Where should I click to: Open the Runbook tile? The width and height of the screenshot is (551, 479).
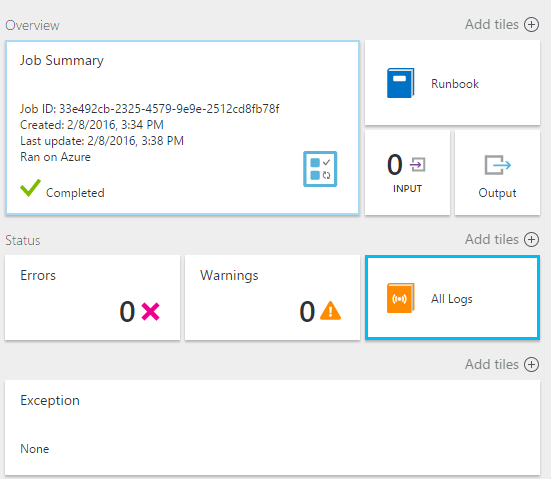pyautogui.click(x=452, y=83)
